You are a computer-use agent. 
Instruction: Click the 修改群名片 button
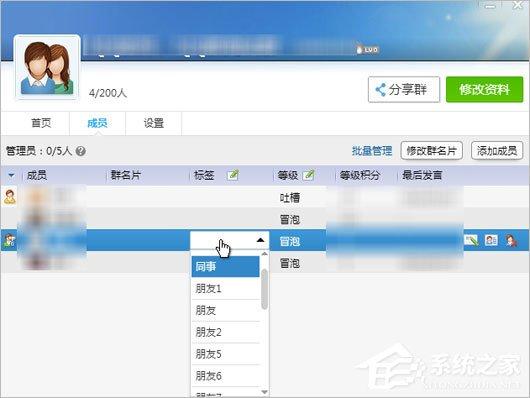coord(431,150)
